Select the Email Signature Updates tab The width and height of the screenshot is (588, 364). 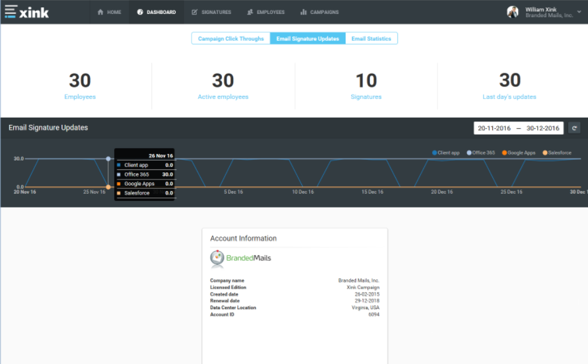[307, 38]
